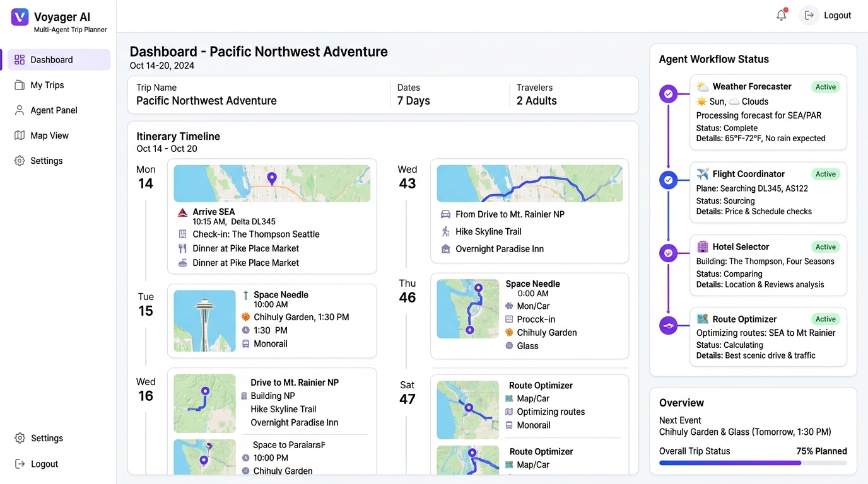This screenshot has height=484, width=868.
Task: Click the Route Optimizer agent card icon
Action: click(x=702, y=319)
